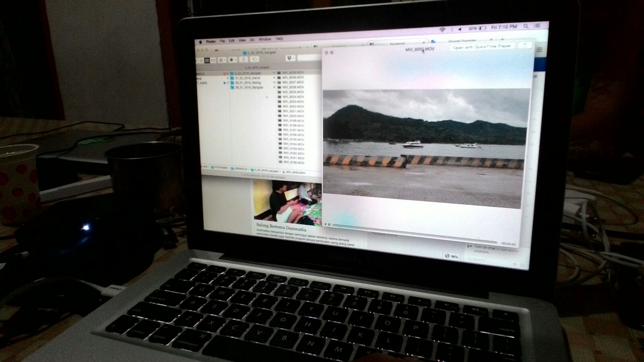Select file MVI_9208.MOV
Screen dimensions: 644x362
coord(291,77)
